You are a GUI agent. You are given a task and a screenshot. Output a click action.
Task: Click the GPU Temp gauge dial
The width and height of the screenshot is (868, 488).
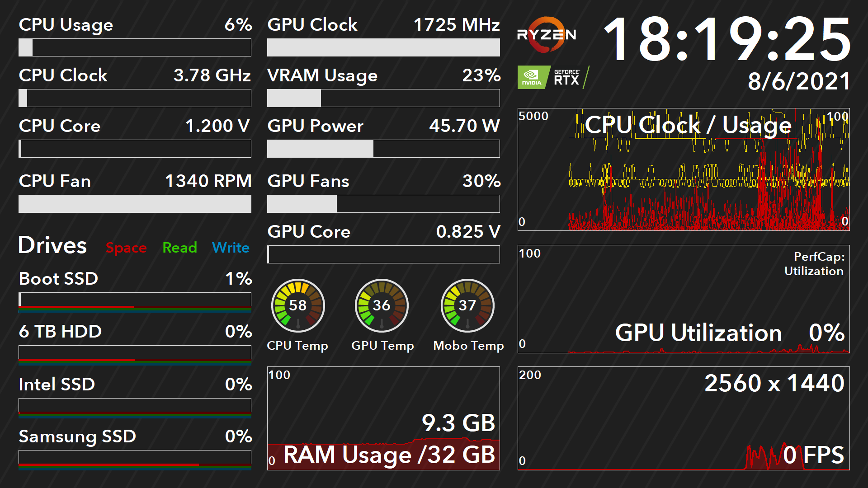[x=382, y=305]
